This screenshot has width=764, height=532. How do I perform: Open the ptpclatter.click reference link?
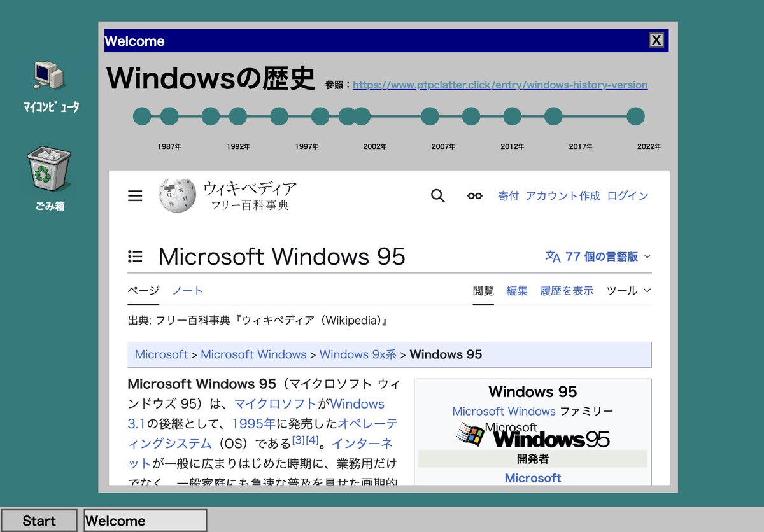[x=500, y=85]
